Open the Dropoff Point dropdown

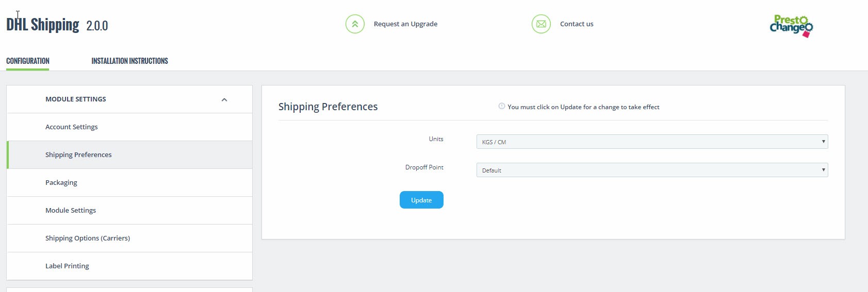coord(652,170)
